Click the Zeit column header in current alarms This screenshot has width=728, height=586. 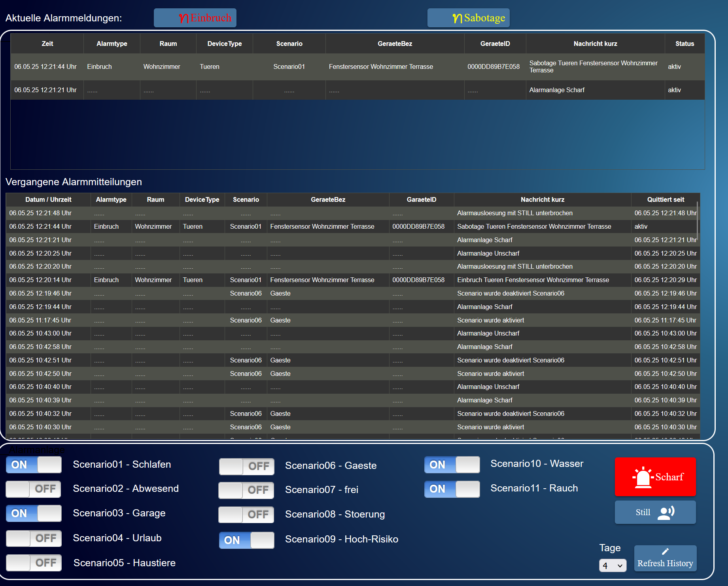47,44
